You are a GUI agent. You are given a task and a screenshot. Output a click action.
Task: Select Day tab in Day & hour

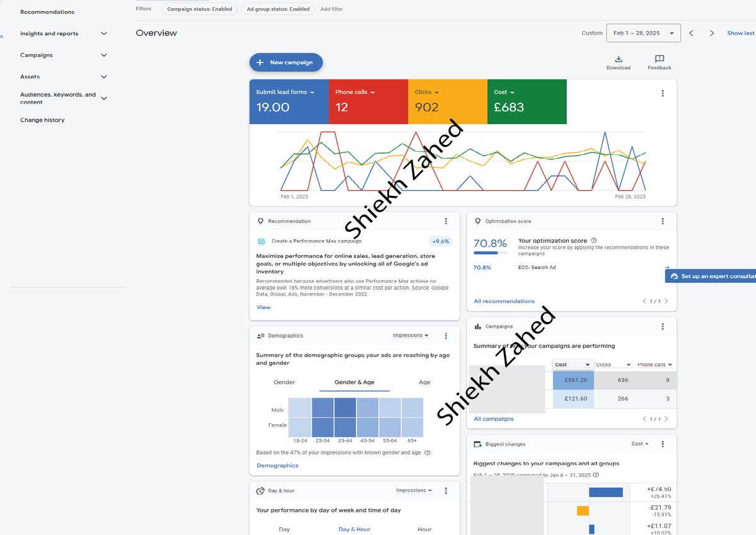click(x=284, y=529)
